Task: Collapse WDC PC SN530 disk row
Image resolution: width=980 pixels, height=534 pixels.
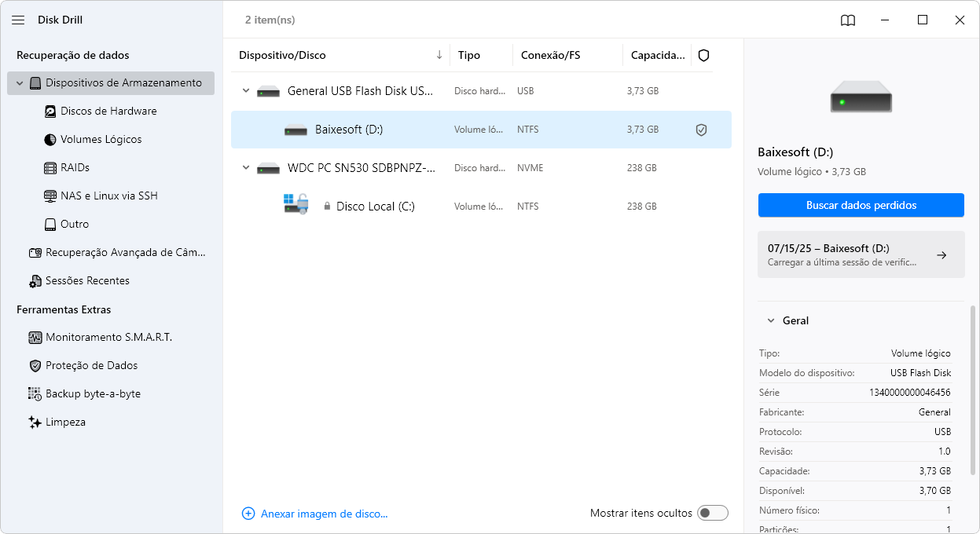Action: [x=246, y=168]
